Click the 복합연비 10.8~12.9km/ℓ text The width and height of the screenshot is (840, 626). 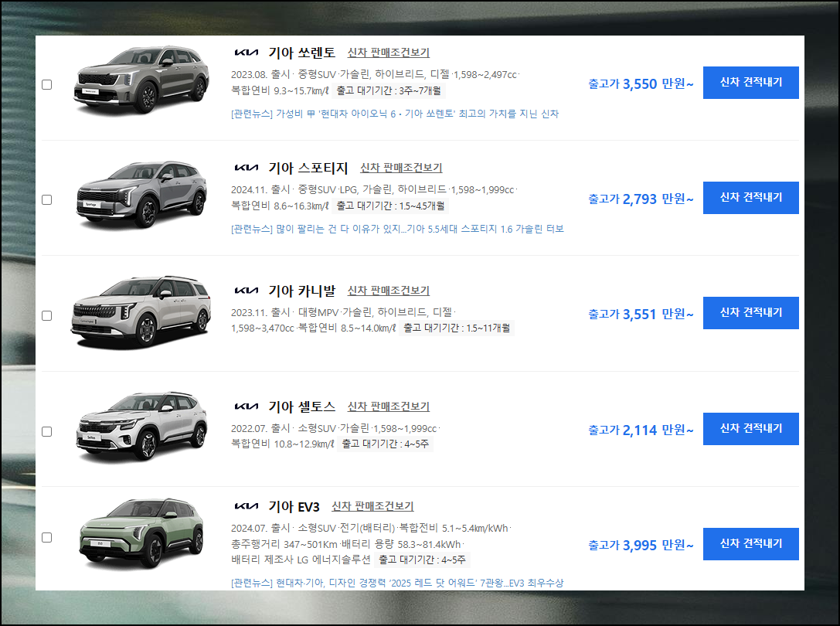282,444
